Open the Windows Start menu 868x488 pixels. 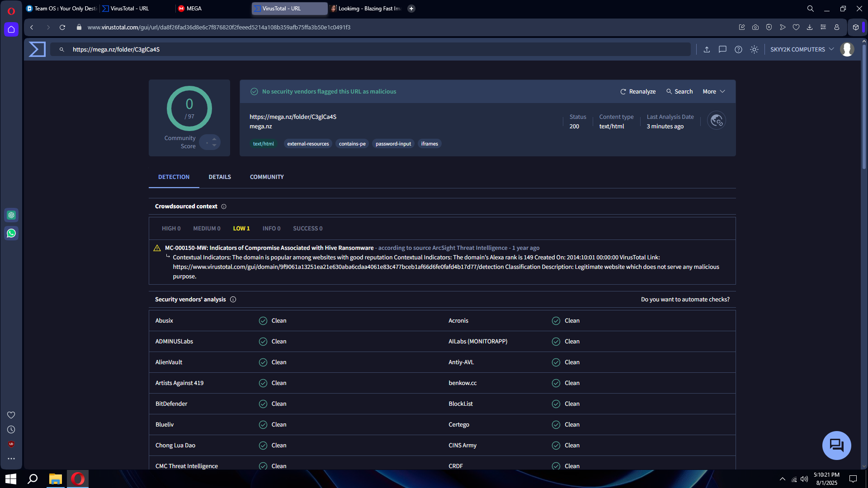point(11,479)
